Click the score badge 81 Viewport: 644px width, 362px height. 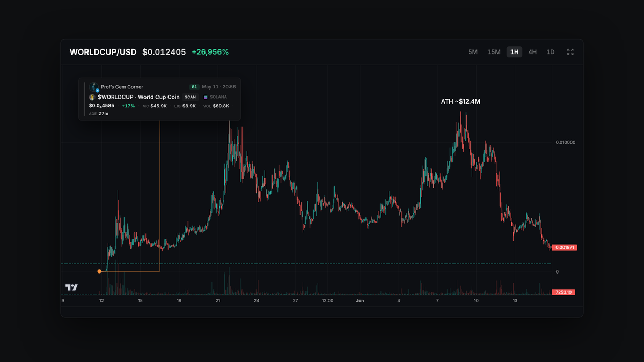tap(194, 87)
